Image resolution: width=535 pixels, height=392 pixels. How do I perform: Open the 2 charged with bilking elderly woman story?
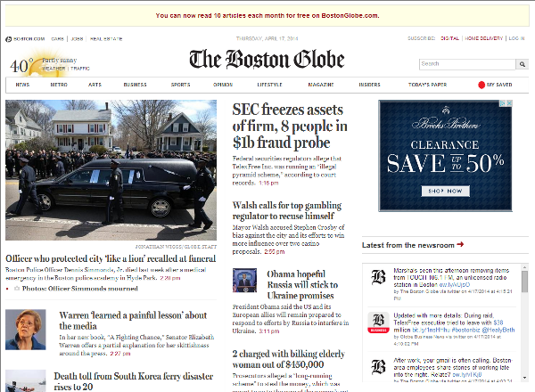point(289,359)
